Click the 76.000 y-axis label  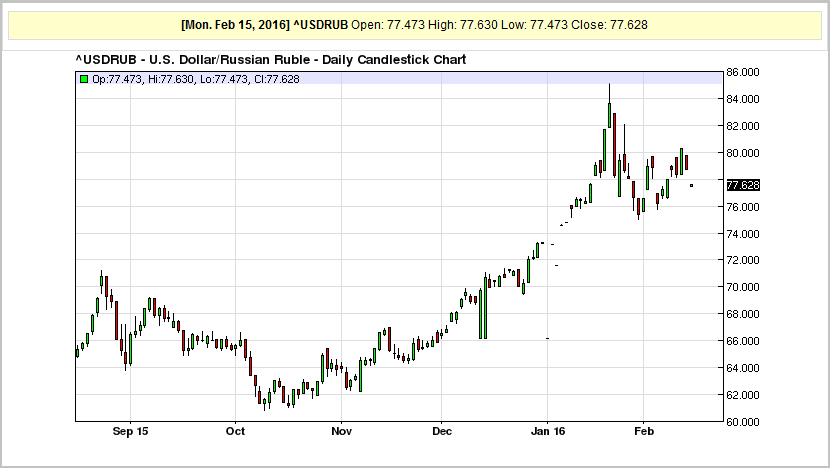(743, 207)
